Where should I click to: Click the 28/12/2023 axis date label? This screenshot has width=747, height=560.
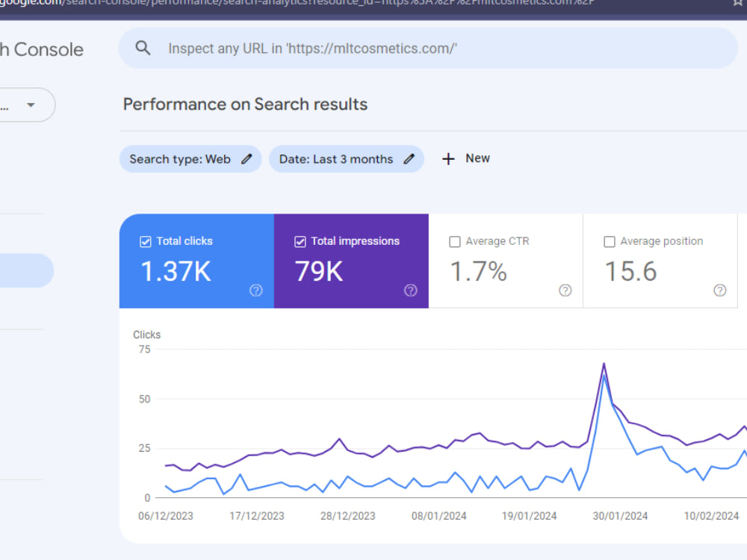348,516
